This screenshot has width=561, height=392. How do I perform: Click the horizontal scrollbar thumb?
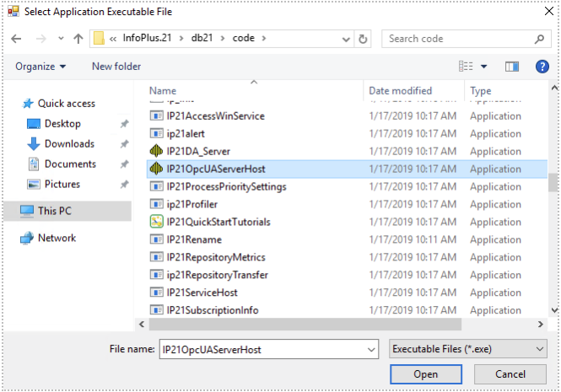pyautogui.click(x=305, y=325)
